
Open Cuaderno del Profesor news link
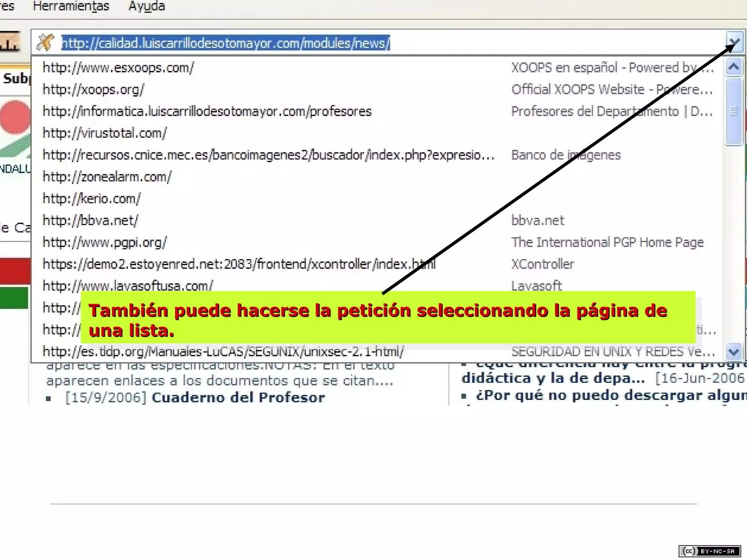(238, 397)
